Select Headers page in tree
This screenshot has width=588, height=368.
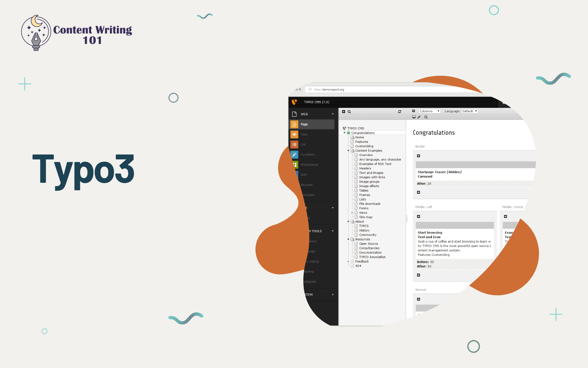[x=365, y=168]
